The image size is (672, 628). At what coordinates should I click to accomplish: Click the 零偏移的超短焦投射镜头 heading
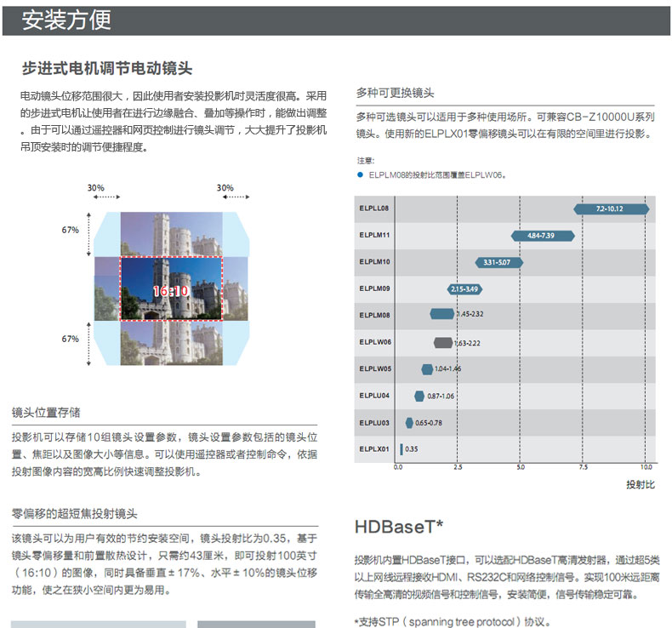[x=75, y=514]
